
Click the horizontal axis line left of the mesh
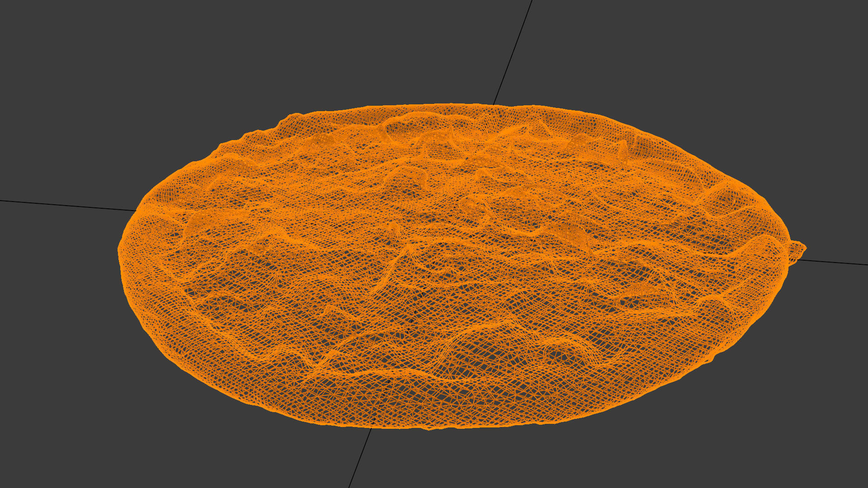point(68,205)
